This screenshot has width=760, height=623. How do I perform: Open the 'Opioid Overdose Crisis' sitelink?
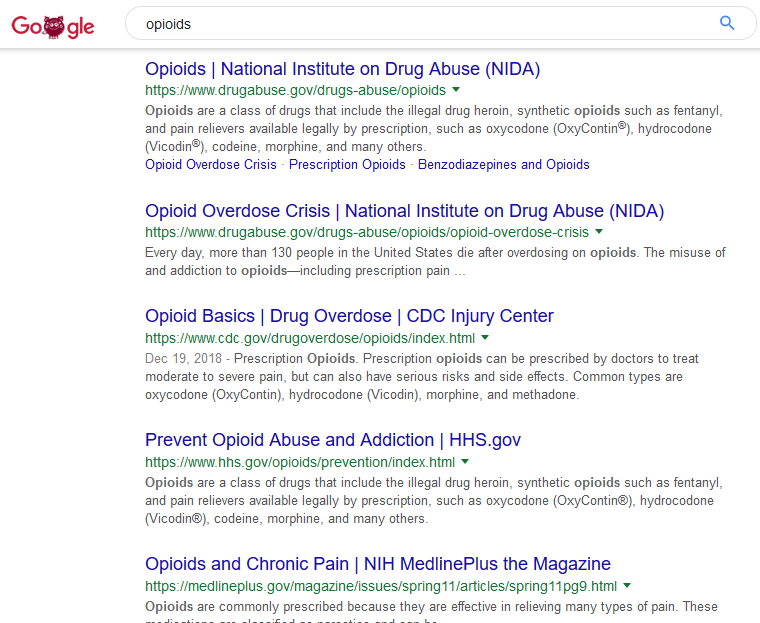coord(211,164)
